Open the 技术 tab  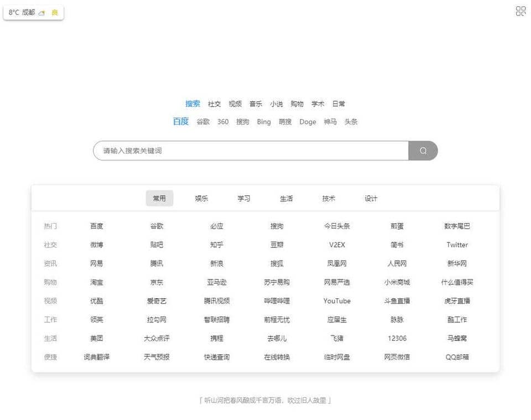tap(329, 198)
